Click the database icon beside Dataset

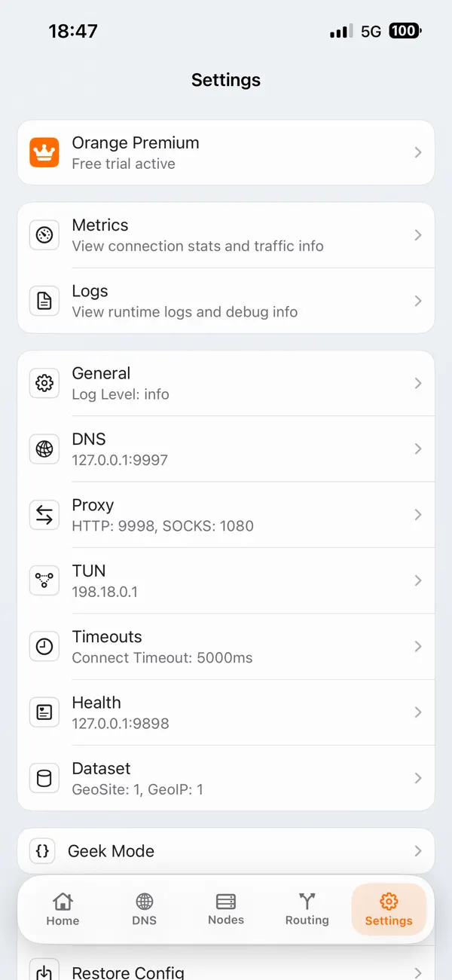[x=44, y=778]
